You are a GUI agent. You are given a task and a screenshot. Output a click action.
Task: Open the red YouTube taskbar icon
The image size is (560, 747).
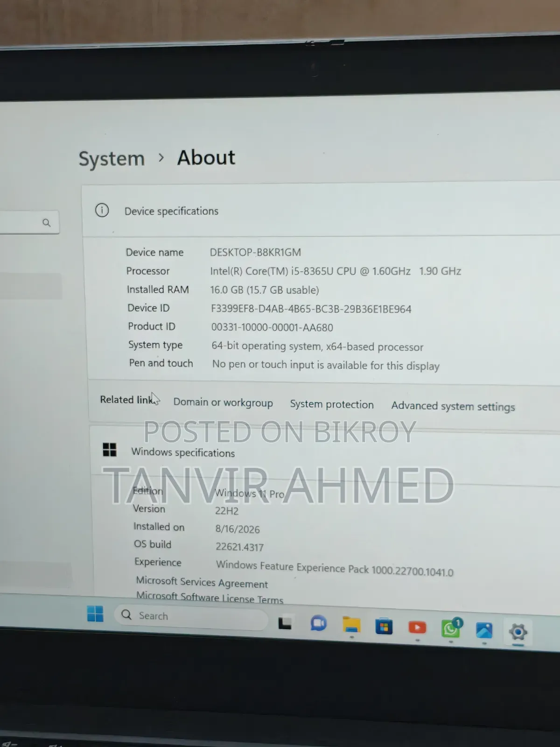pos(417,628)
